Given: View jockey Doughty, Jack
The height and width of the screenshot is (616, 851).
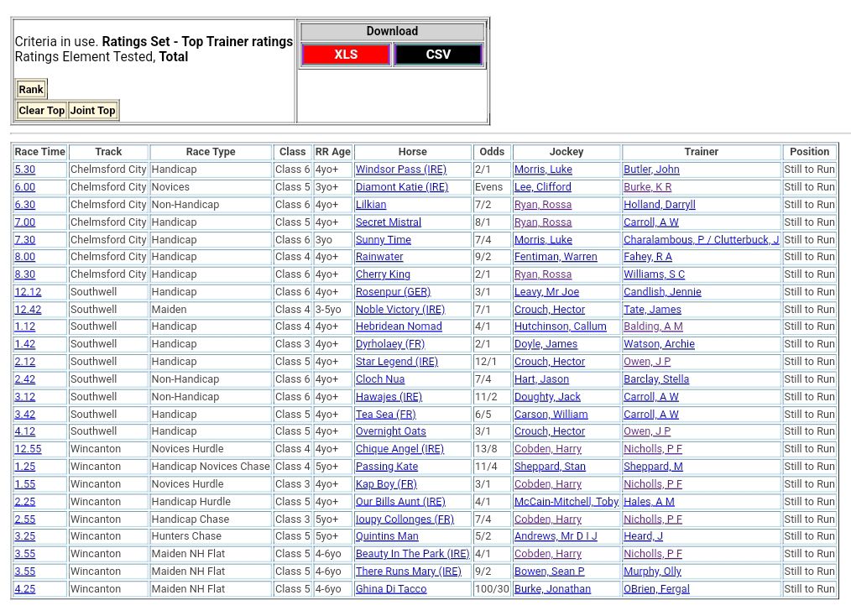Looking at the screenshot, I should click(547, 397).
